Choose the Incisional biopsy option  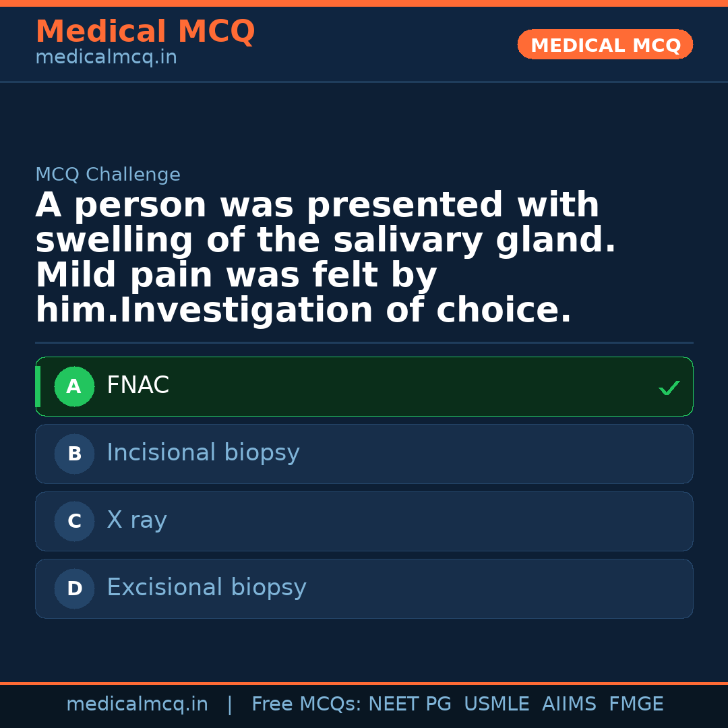pyautogui.click(x=364, y=454)
